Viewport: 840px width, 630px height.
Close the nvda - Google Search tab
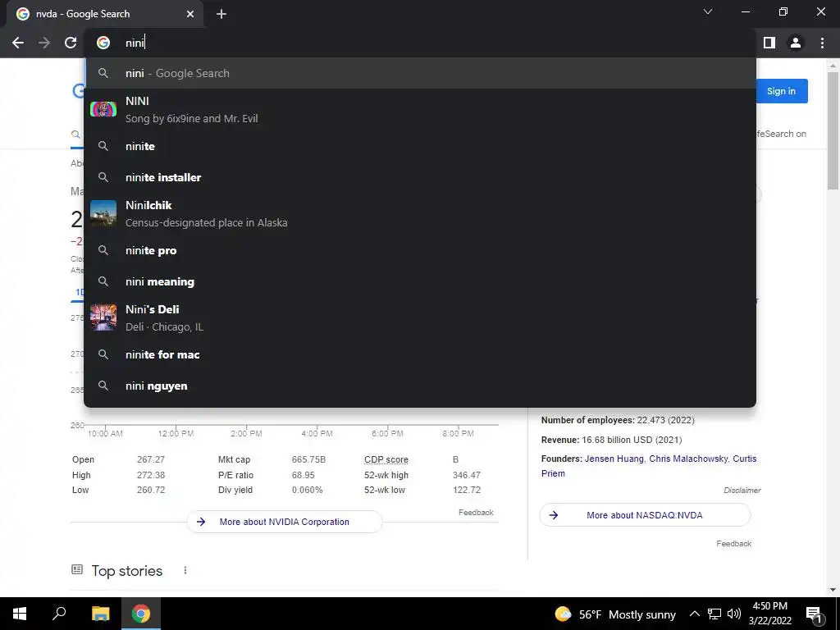pos(190,15)
